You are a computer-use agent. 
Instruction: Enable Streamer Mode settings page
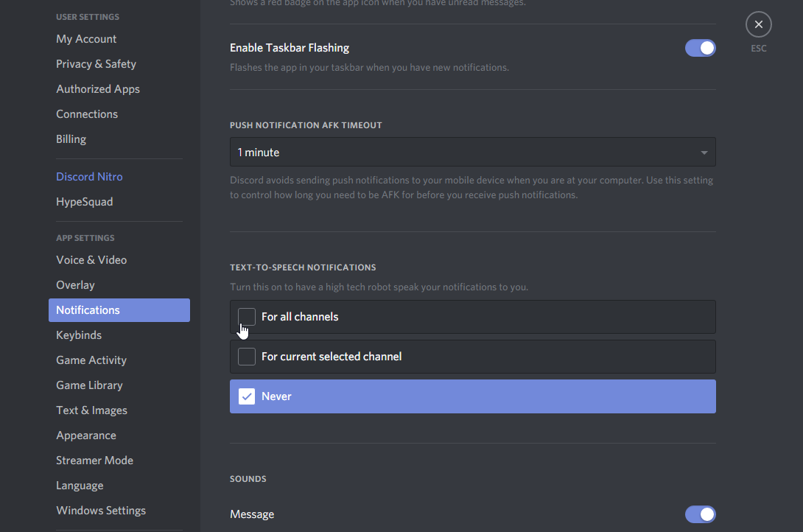pos(94,460)
